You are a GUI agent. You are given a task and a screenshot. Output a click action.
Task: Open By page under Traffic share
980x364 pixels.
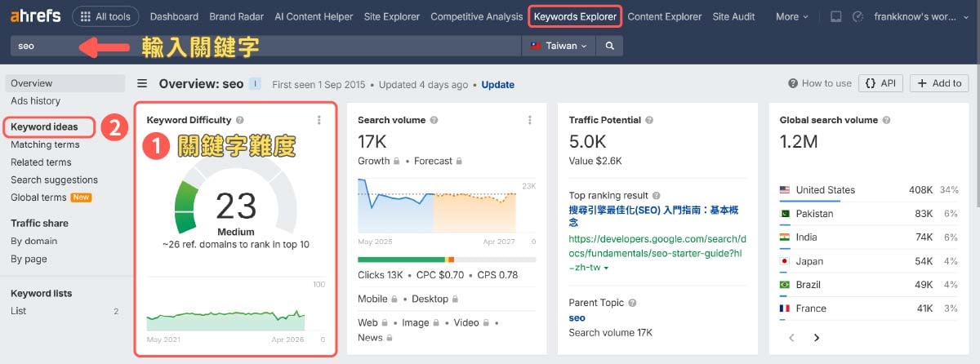tap(29, 260)
